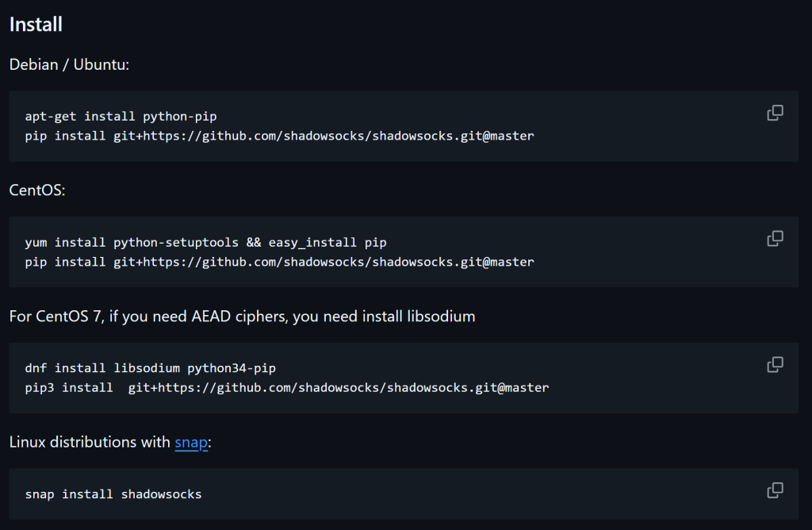Click the 'pip3 install' git command line
The image size is (812, 530).
[x=286, y=388]
